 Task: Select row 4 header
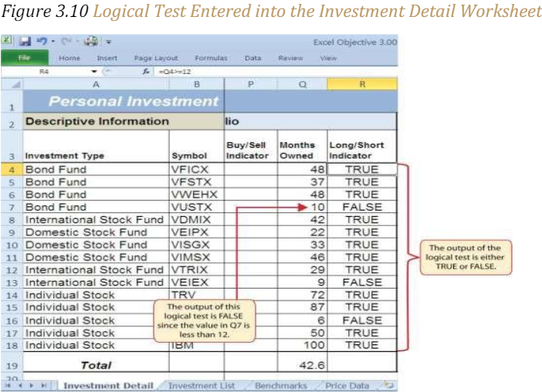pos(12,170)
